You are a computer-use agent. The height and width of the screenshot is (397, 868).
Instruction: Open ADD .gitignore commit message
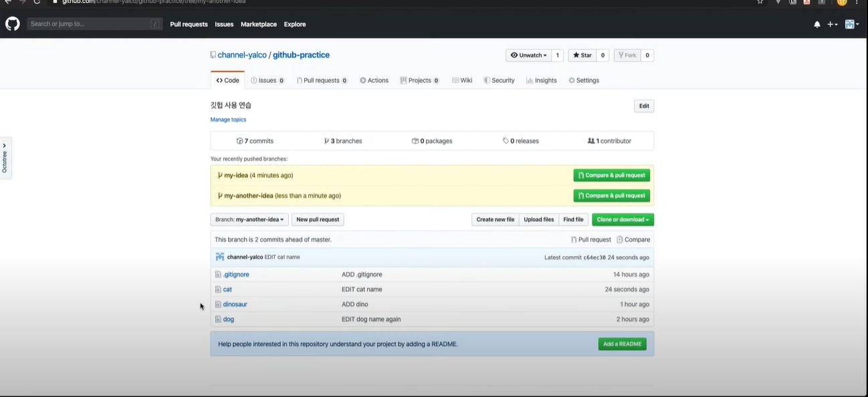(362, 275)
